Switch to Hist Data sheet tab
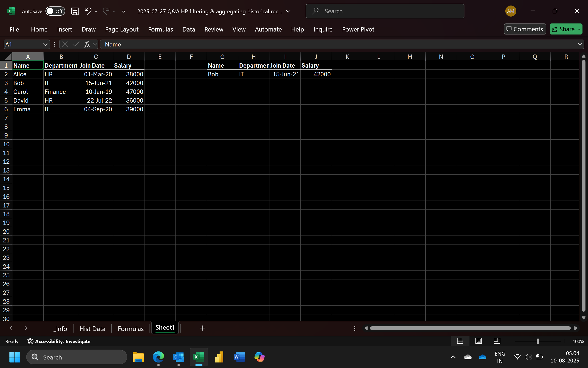 [92, 329]
